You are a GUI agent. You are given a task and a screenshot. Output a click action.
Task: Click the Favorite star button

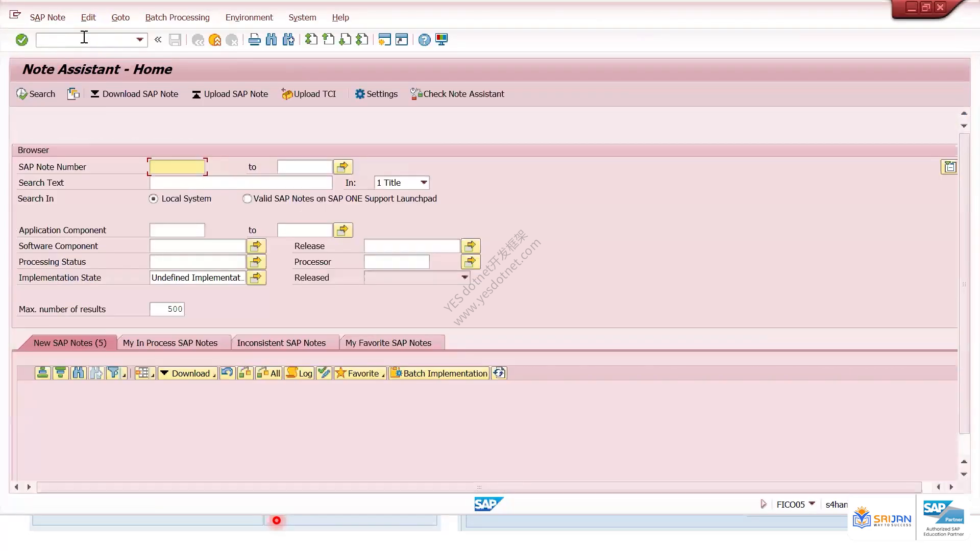click(360, 373)
